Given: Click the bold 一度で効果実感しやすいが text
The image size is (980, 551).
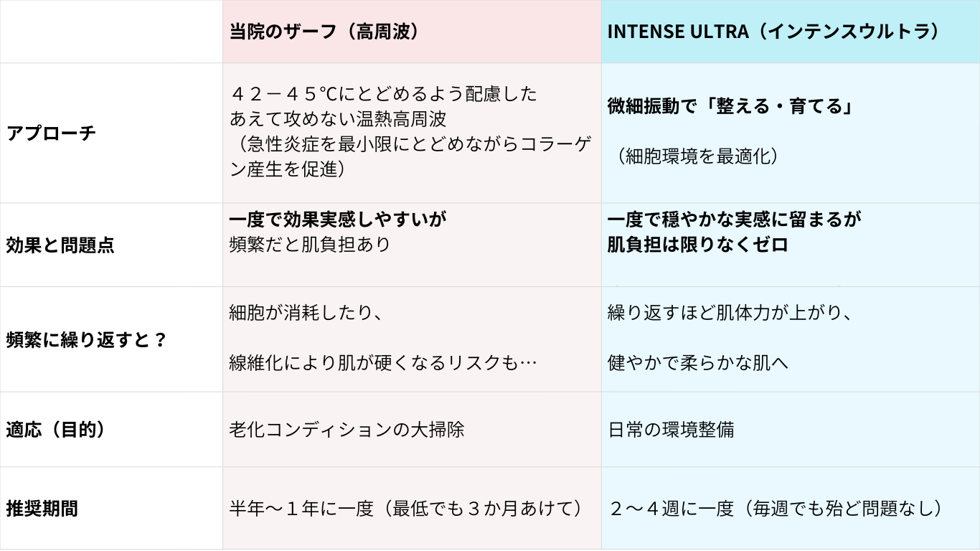Looking at the screenshot, I should click(x=343, y=219).
